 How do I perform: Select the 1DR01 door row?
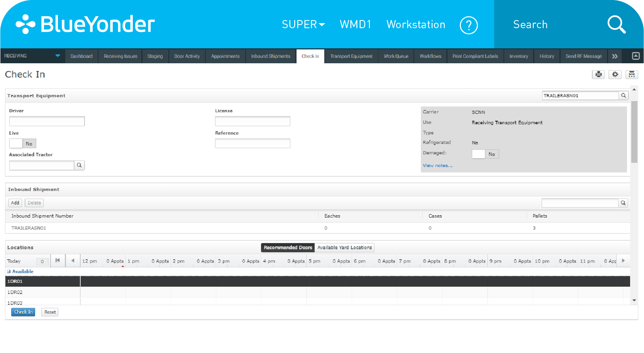318,281
